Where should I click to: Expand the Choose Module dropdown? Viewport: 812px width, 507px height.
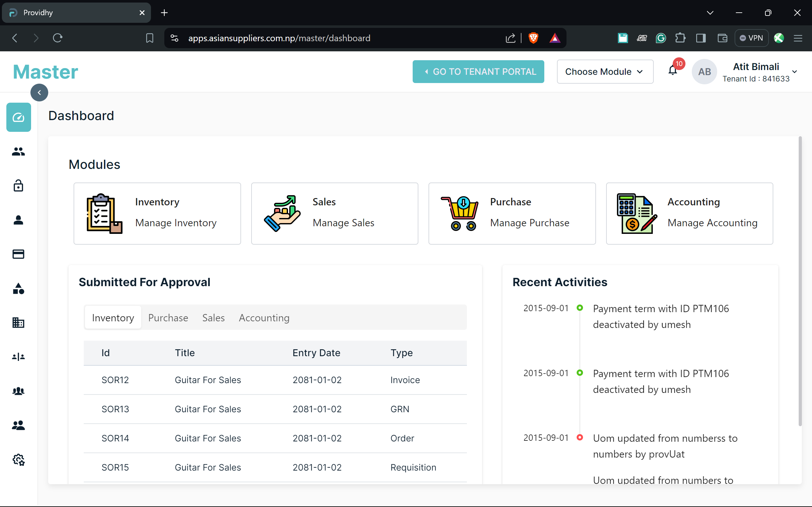pyautogui.click(x=605, y=71)
